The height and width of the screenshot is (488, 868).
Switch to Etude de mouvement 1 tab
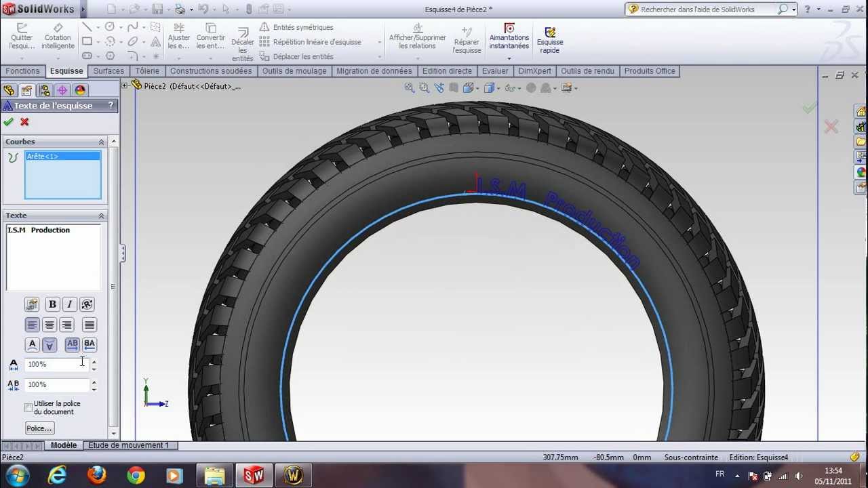coord(129,445)
